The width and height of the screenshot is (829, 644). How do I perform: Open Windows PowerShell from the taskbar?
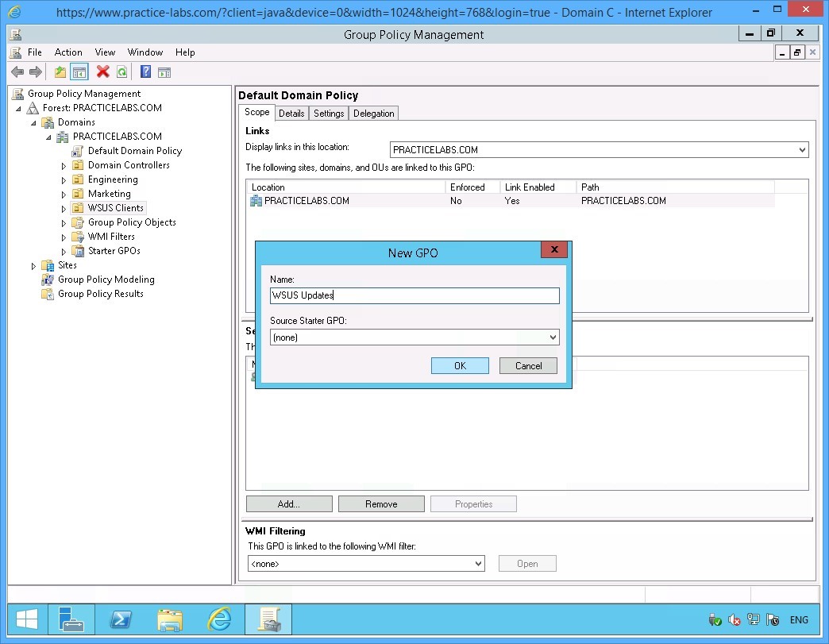point(121,619)
